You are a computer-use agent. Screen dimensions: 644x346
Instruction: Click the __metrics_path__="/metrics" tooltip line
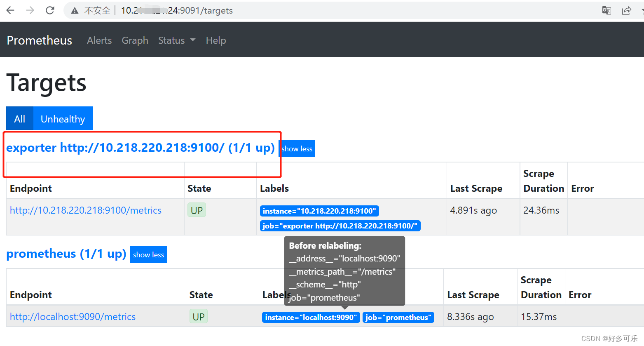[342, 272]
